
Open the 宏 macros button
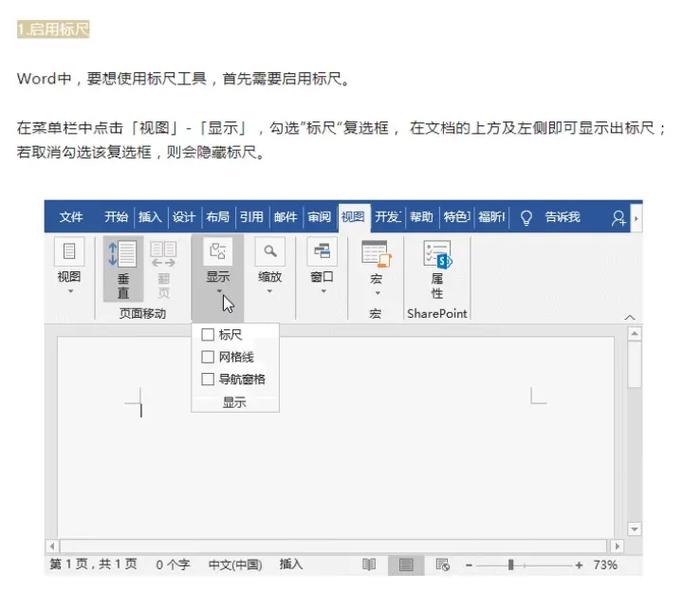(x=376, y=268)
